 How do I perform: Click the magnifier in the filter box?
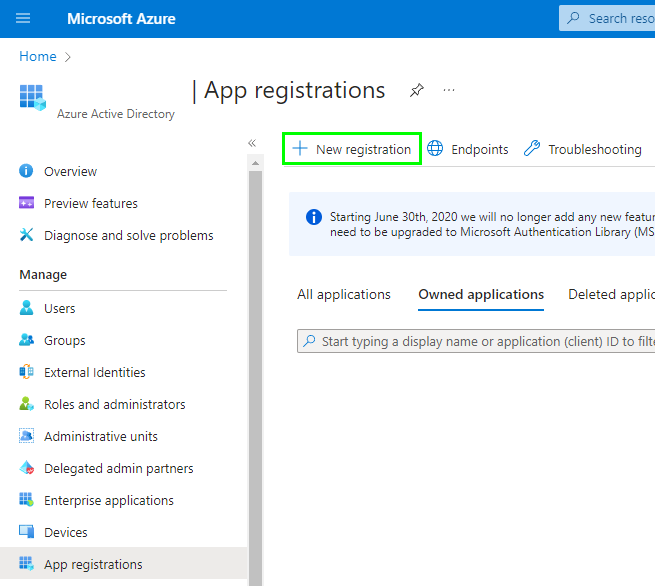310,341
